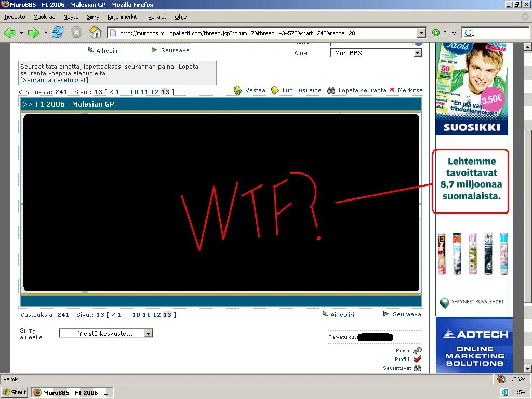Click the Windows Start button
This screenshot has width=532, height=399.
pos(15,392)
